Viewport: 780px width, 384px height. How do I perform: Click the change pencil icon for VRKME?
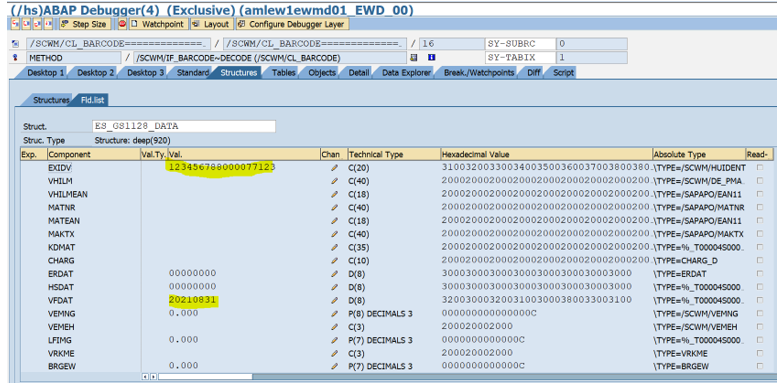point(334,353)
